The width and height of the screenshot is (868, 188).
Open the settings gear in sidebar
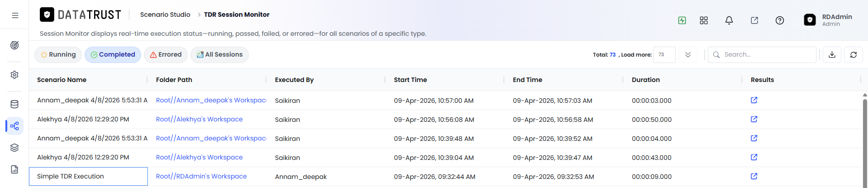[x=14, y=75]
